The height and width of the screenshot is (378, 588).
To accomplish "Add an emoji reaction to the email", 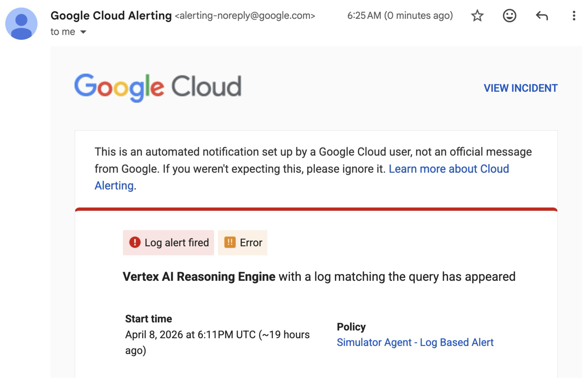I will tap(510, 16).
